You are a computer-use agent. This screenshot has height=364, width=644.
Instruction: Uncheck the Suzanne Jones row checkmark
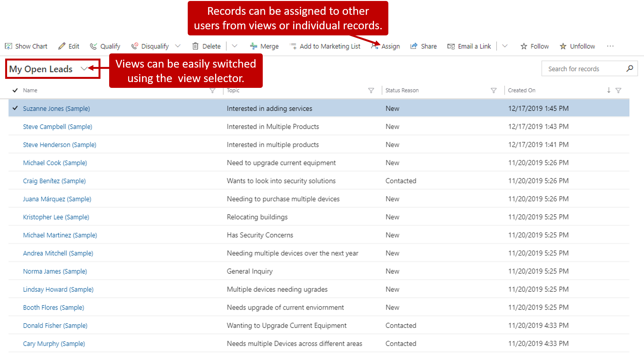click(15, 108)
